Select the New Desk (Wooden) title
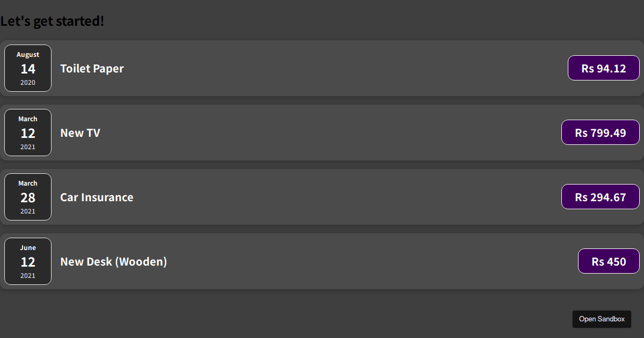Screen dimensions: 644x338 click(113, 262)
